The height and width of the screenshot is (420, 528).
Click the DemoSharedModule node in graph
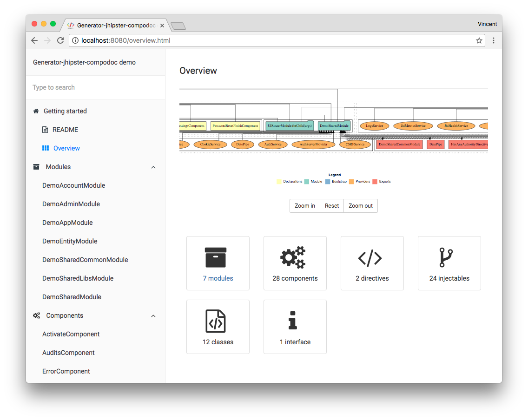334,126
